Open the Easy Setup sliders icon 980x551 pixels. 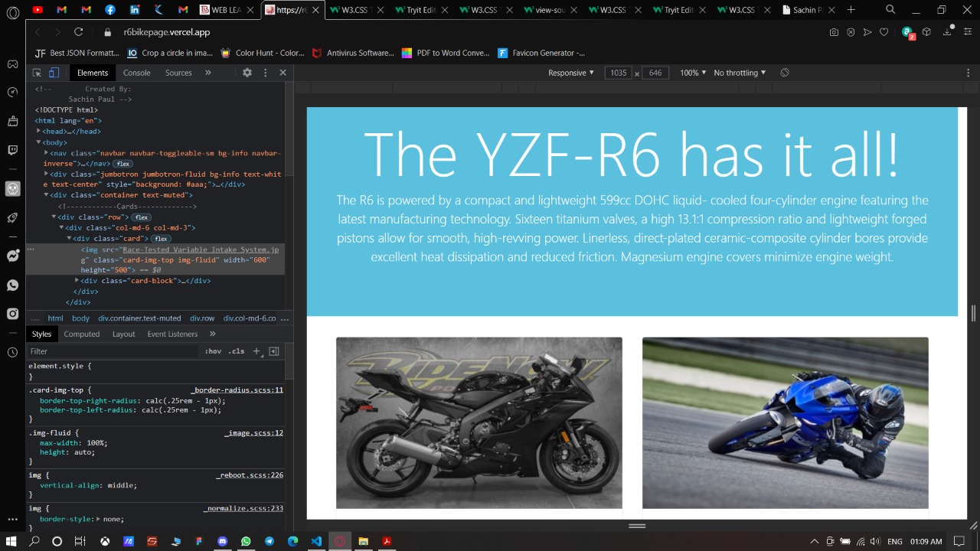pos(967,32)
